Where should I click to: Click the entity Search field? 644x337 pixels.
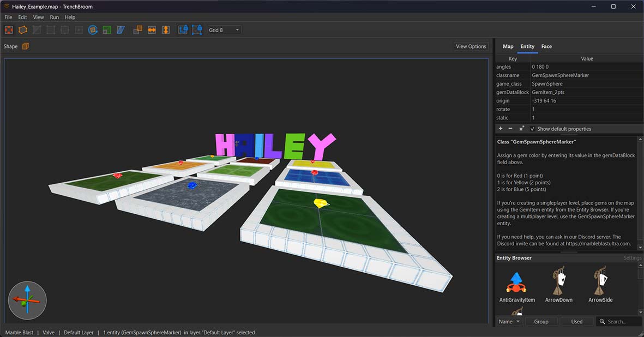(x=619, y=321)
